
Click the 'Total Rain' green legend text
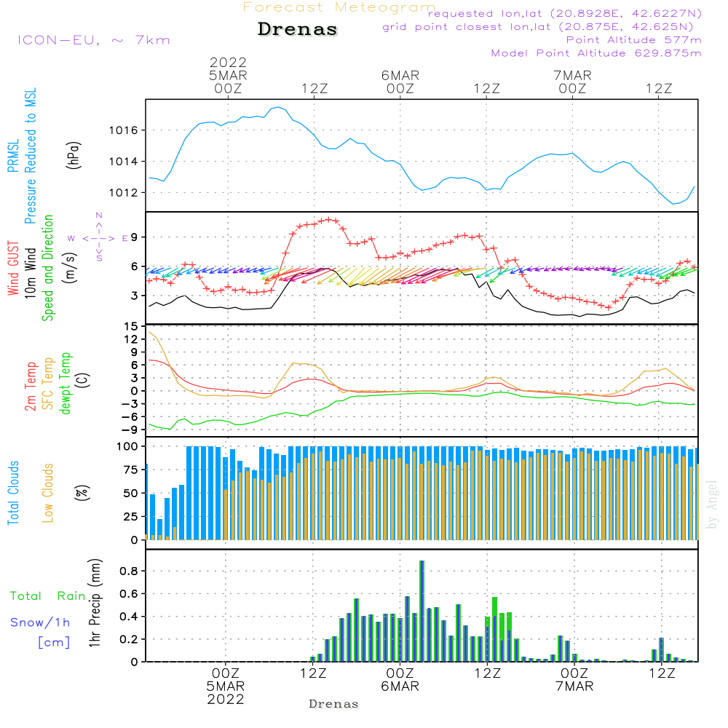coord(48,596)
